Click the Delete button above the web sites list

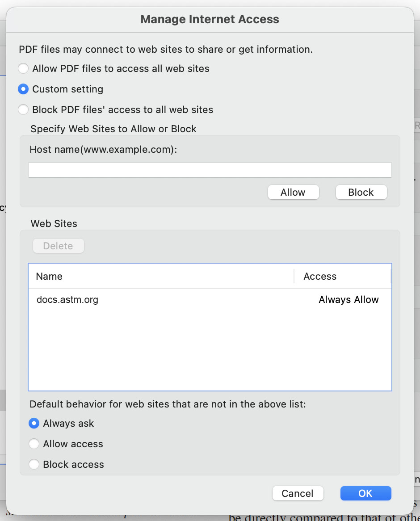pos(58,246)
